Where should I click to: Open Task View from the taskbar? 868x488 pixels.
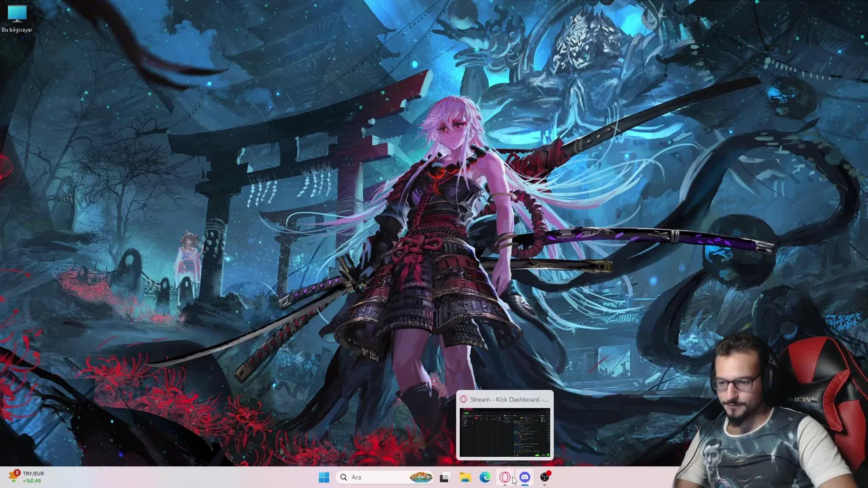444,477
